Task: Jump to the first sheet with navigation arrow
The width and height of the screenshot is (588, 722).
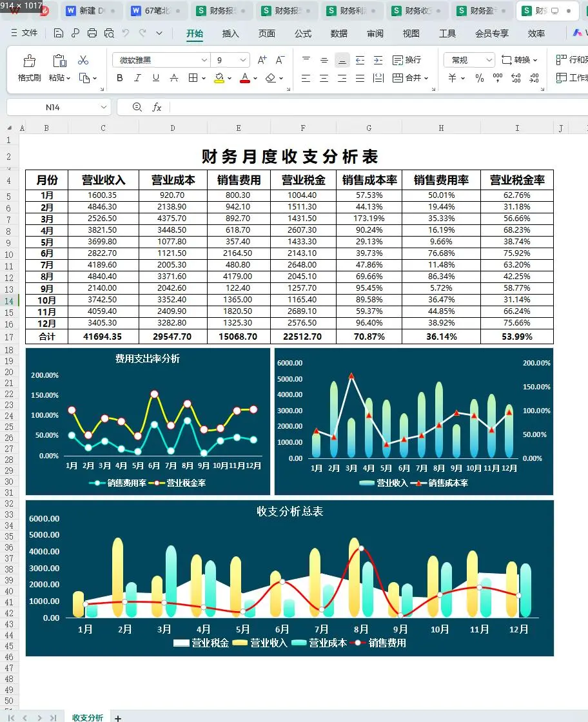Action: click(12, 718)
